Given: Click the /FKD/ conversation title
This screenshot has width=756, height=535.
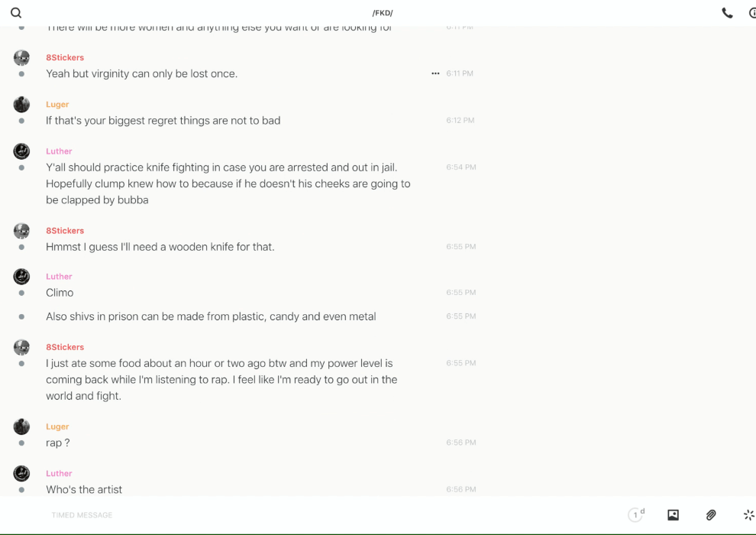Looking at the screenshot, I should pyautogui.click(x=383, y=13).
